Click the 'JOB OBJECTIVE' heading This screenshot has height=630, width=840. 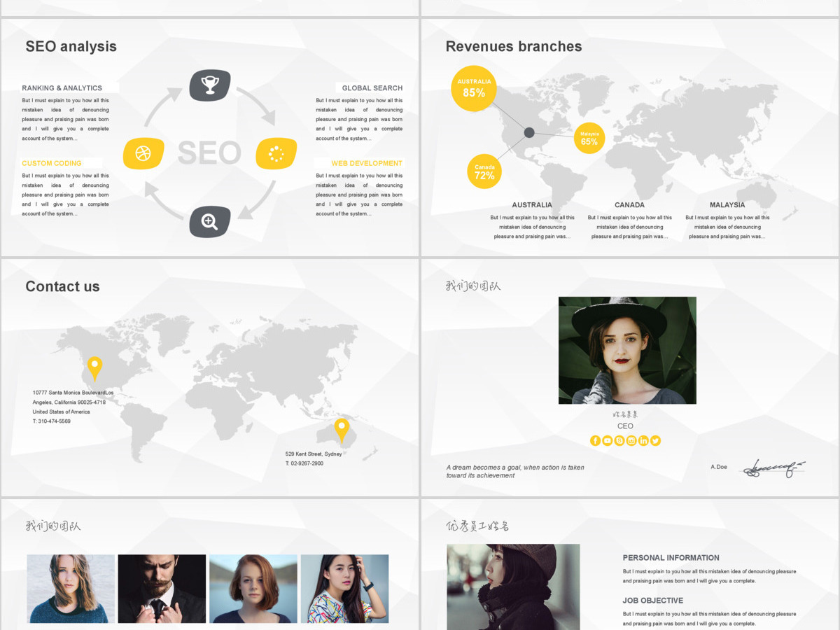click(653, 601)
